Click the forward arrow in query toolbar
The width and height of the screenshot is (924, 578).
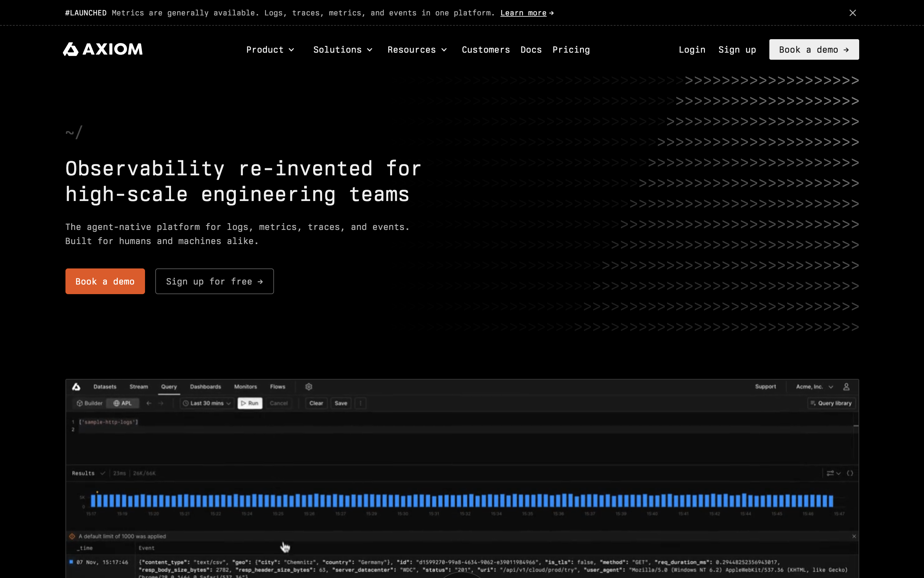161,403
